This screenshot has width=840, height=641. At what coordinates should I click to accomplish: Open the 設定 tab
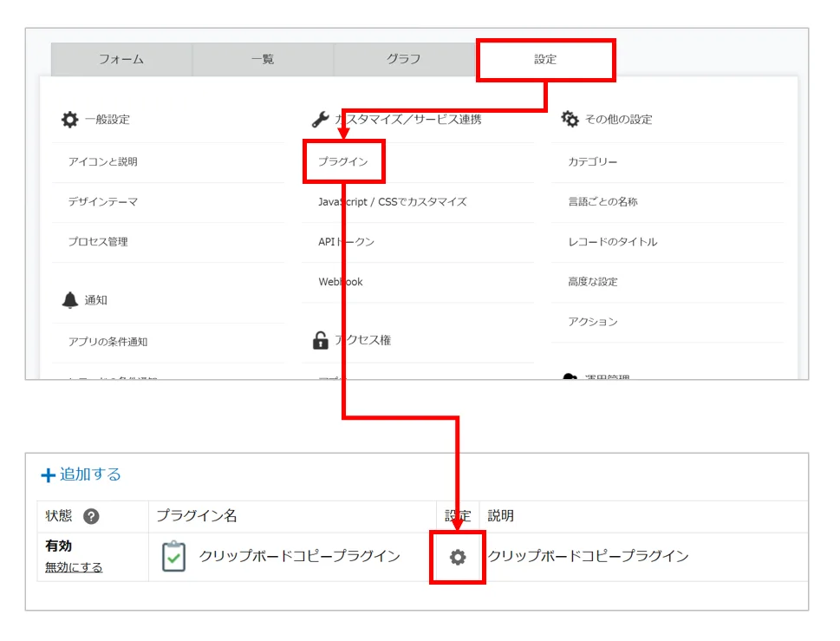click(x=545, y=60)
